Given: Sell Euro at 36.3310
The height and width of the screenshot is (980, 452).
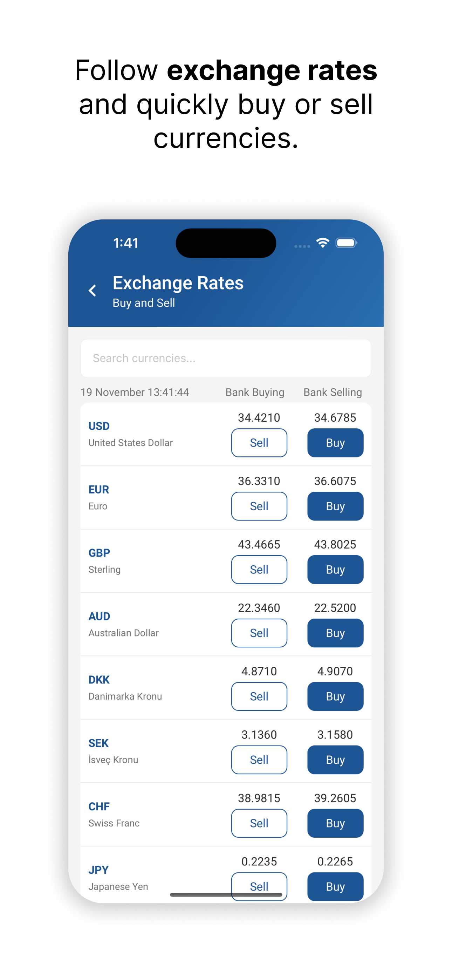Looking at the screenshot, I should pyautogui.click(x=259, y=506).
